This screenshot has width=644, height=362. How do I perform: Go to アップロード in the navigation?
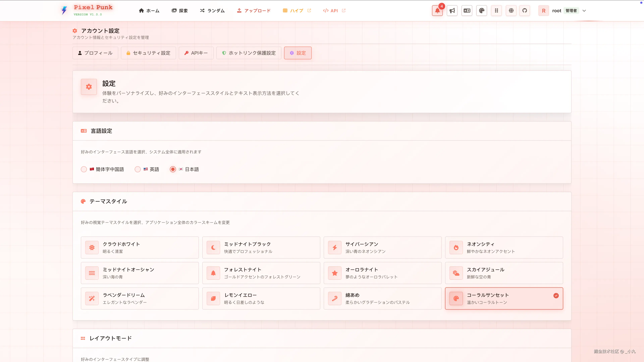tap(254, 11)
